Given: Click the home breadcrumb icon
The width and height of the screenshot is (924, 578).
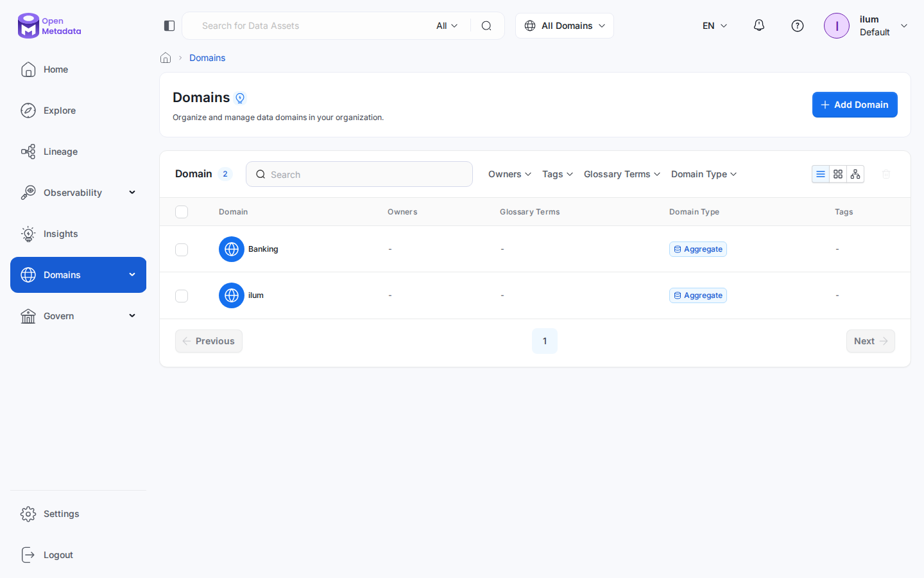Looking at the screenshot, I should pos(166,58).
